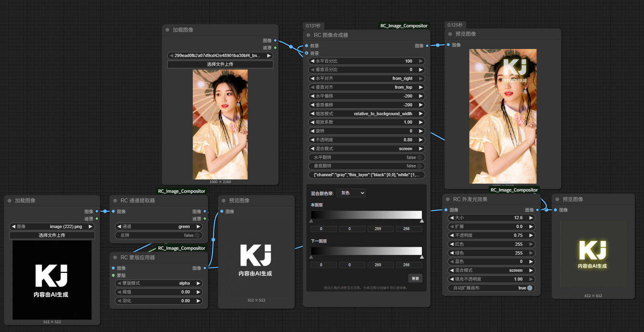Open the 水平对齐 from_right combo
The width and height of the screenshot is (644, 332).
click(x=367, y=79)
